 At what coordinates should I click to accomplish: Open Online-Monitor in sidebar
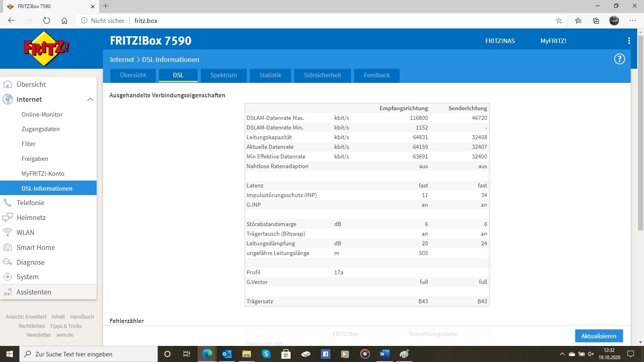pos(42,115)
